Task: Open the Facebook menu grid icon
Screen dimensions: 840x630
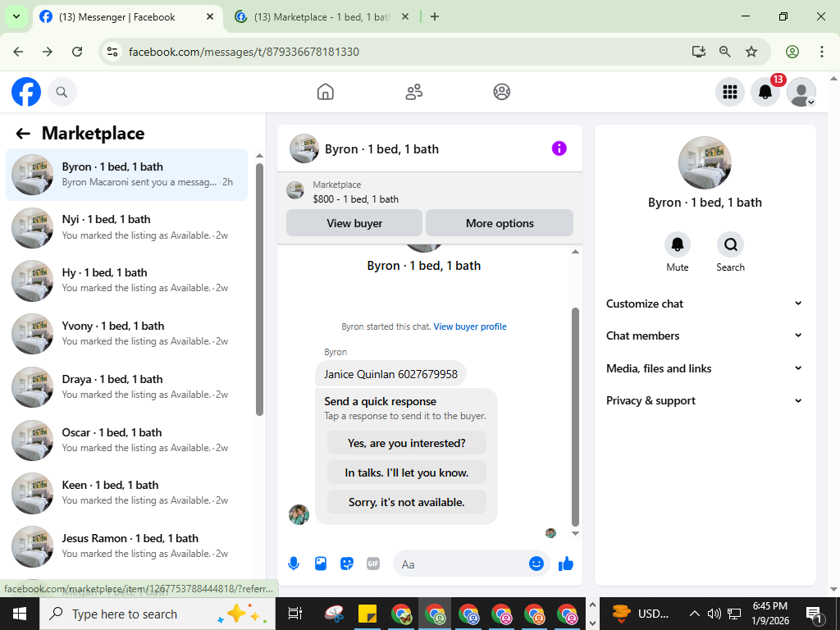Action: (729, 92)
